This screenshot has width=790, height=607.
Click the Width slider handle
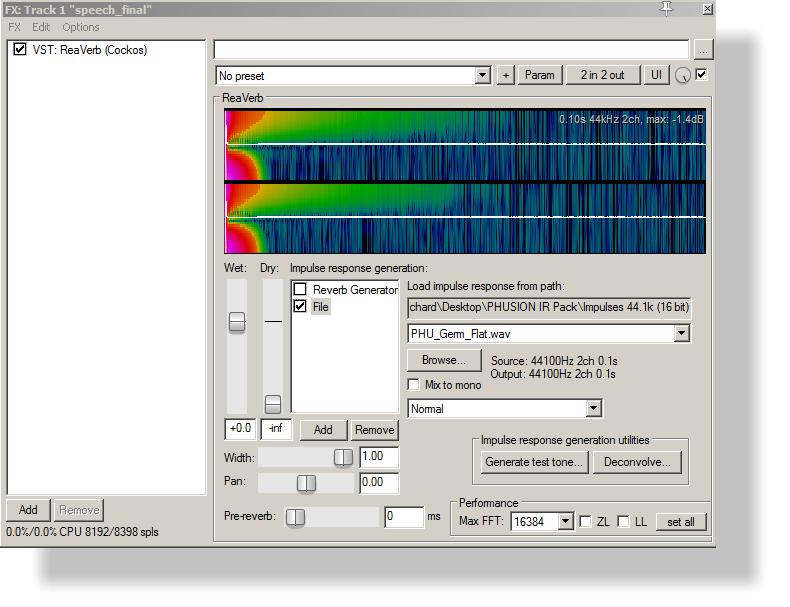344,457
